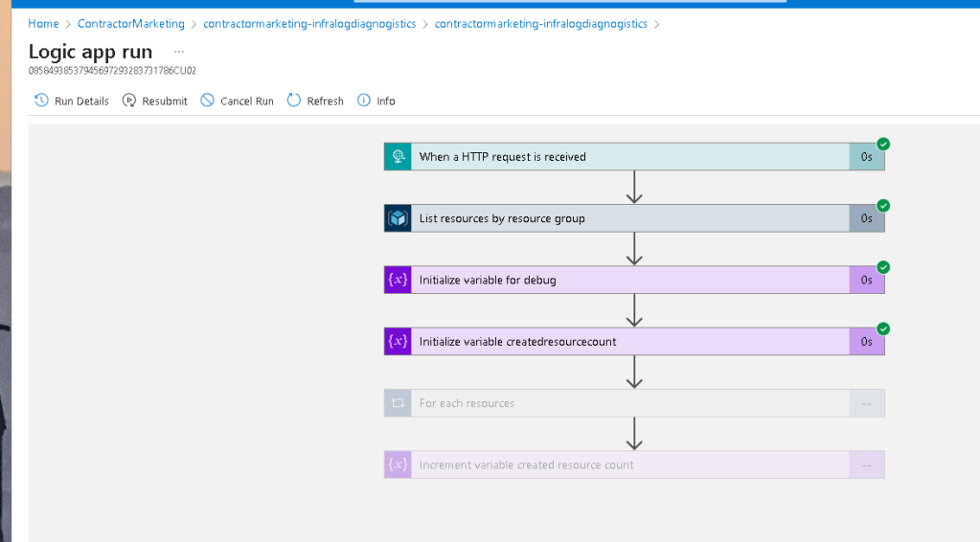Expand the For each resources step
The height and width of the screenshot is (542, 980).
(634, 403)
